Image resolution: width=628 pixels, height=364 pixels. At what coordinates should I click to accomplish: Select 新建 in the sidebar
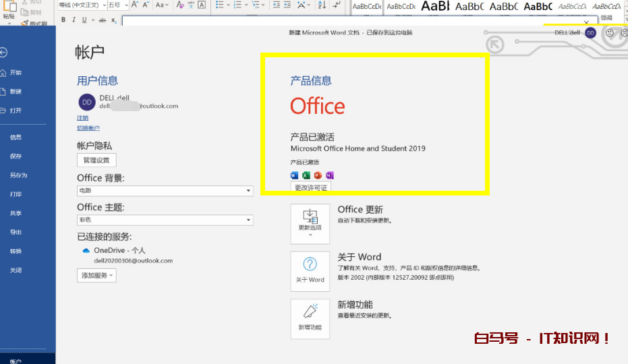(x=16, y=92)
